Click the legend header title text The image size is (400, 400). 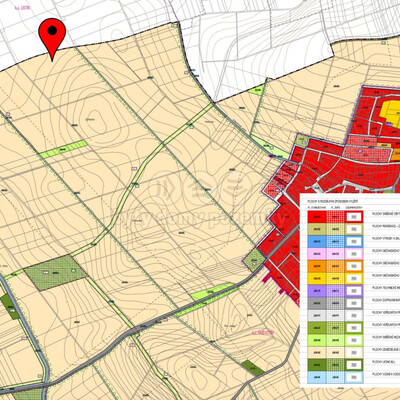pyautogui.click(x=334, y=202)
